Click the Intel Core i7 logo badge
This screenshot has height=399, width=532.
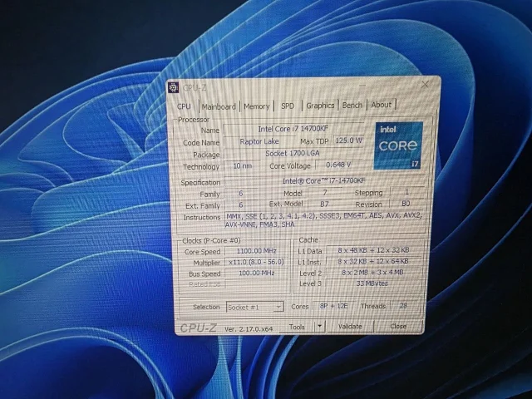(398, 145)
